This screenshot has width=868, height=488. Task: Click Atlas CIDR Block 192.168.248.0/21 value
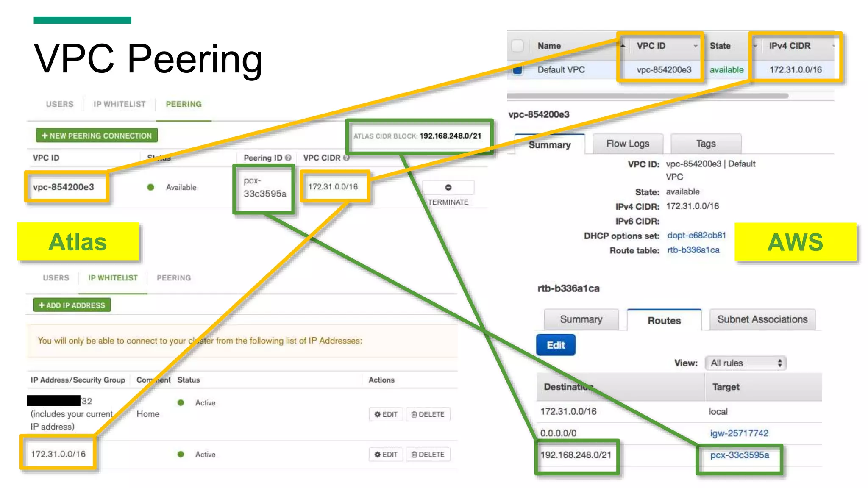click(x=451, y=136)
